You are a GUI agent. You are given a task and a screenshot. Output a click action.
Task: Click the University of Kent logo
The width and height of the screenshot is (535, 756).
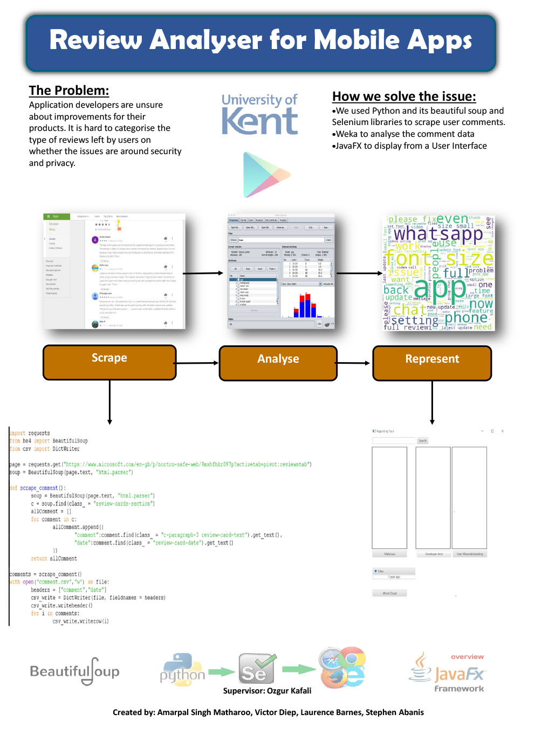pos(259,114)
